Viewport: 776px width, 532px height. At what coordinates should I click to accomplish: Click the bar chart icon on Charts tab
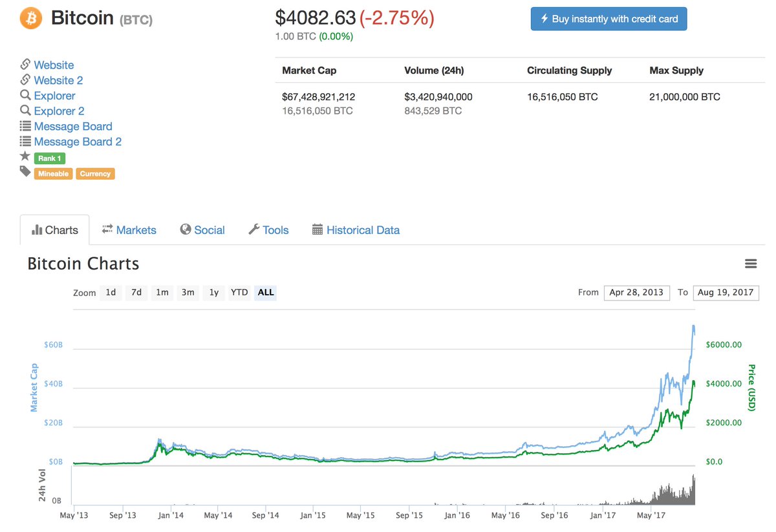click(x=37, y=229)
